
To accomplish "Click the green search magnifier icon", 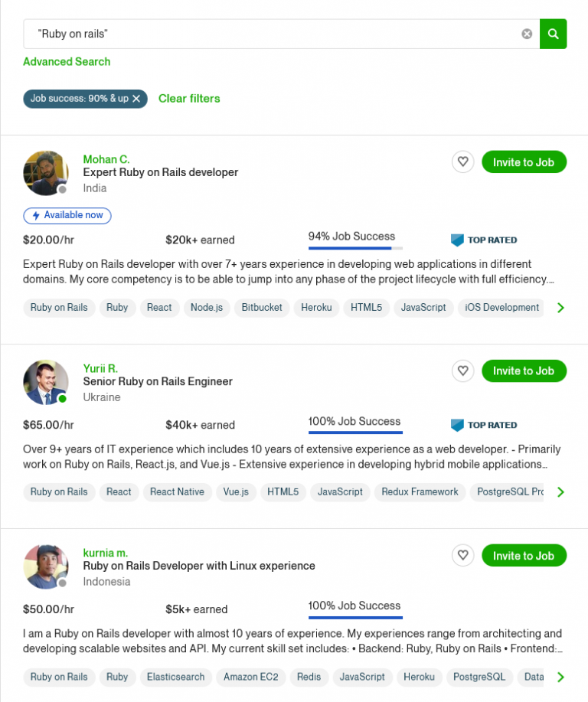I will tap(553, 34).
